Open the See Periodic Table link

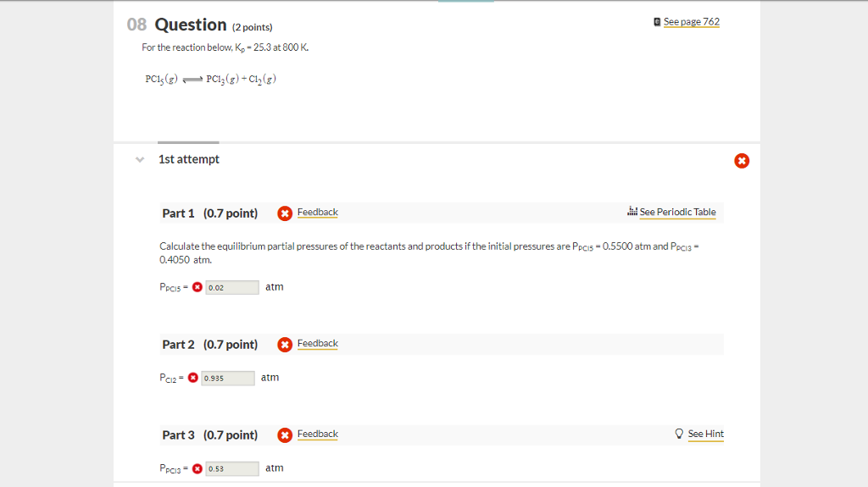pyautogui.click(x=677, y=212)
